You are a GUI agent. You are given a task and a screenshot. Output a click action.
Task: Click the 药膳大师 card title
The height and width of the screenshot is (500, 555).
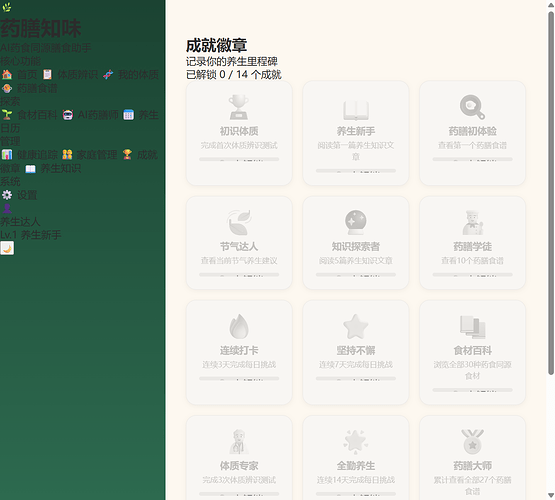point(473,466)
